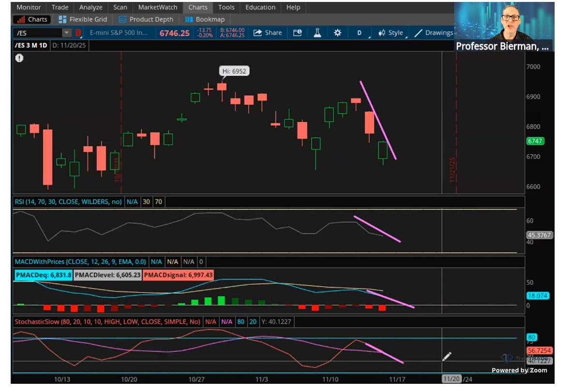Image resolution: width=573 pixels, height=392 pixels.
Task: Open the D timeframe dropdown
Action: (x=360, y=33)
